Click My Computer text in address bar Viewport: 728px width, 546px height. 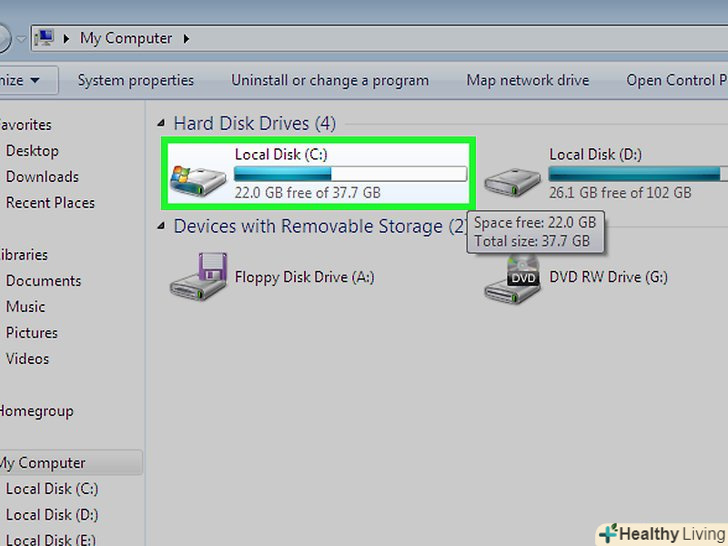tap(126, 39)
